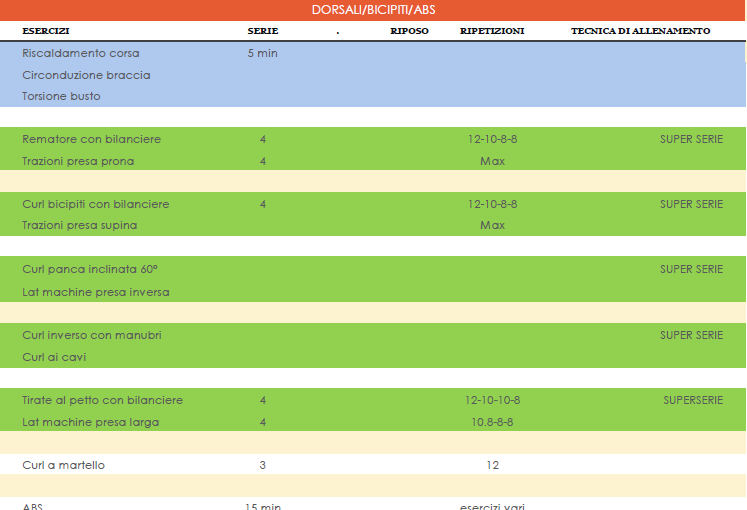Click the RIPETIZIONI column header
The width and height of the screenshot is (747, 510).
[492, 31]
